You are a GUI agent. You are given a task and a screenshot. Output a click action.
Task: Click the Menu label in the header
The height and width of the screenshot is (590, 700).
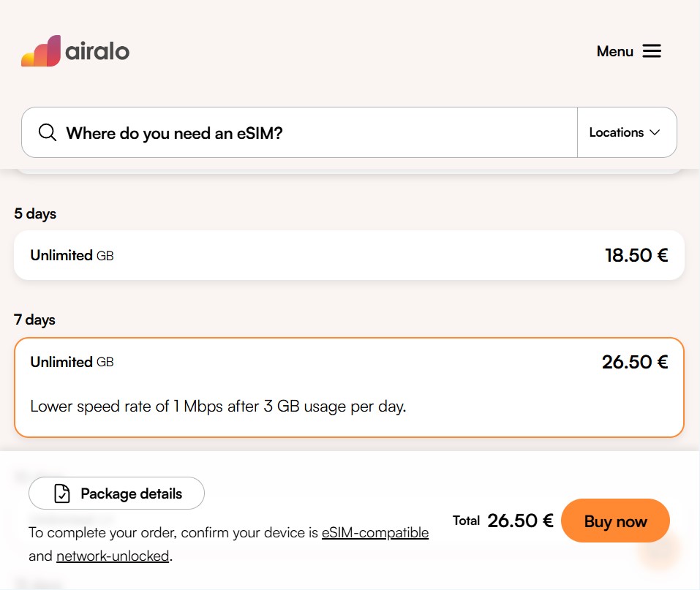click(614, 51)
